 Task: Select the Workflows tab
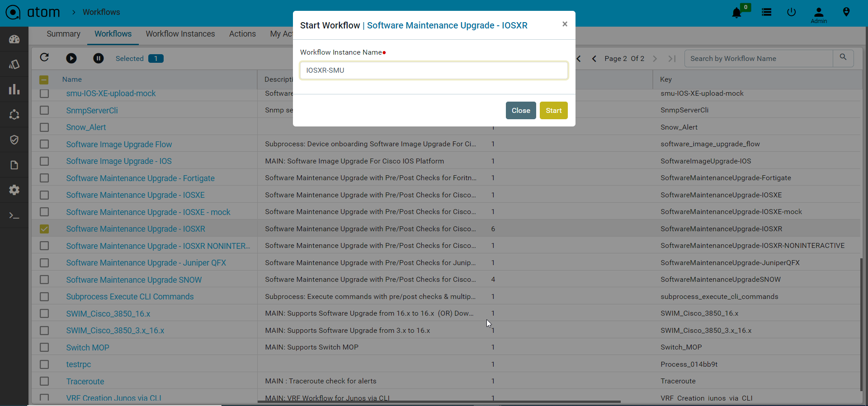point(113,34)
